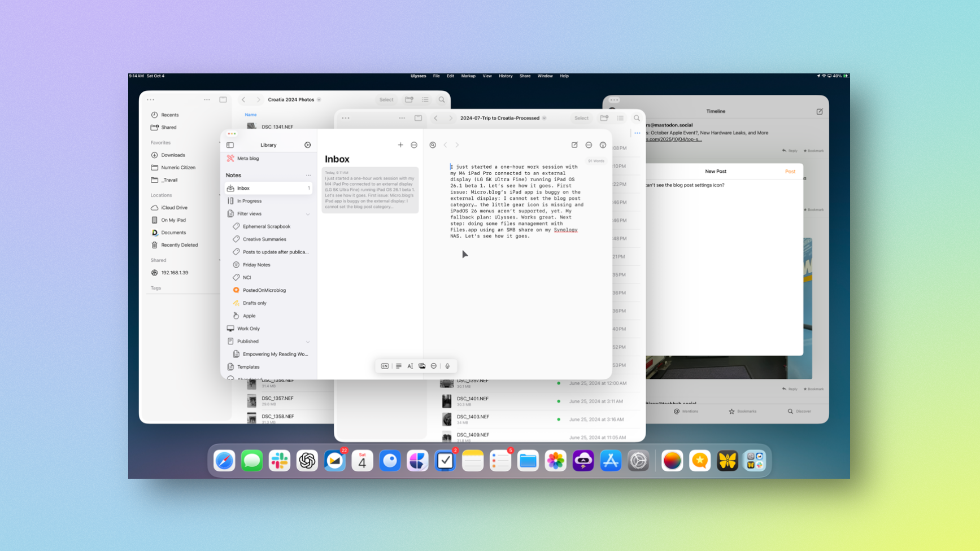Open the search icon in Croatia-Processed window
Image resolution: width=980 pixels, height=551 pixels.
tap(637, 118)
